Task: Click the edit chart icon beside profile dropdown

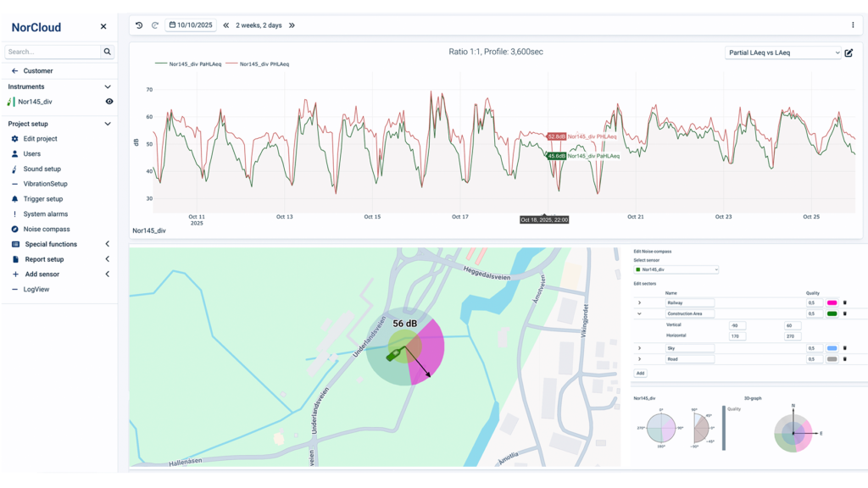Action: (x=849, y=53)
